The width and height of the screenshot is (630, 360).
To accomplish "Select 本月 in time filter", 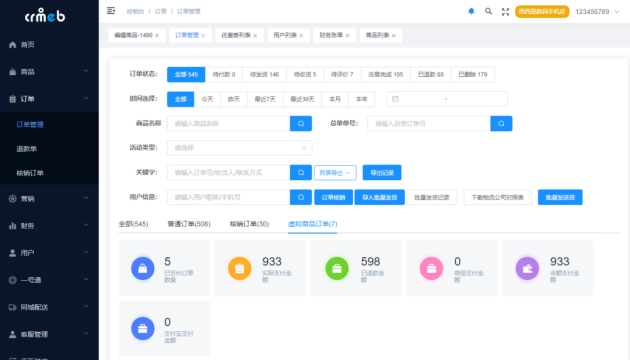I will coord(335,99).
